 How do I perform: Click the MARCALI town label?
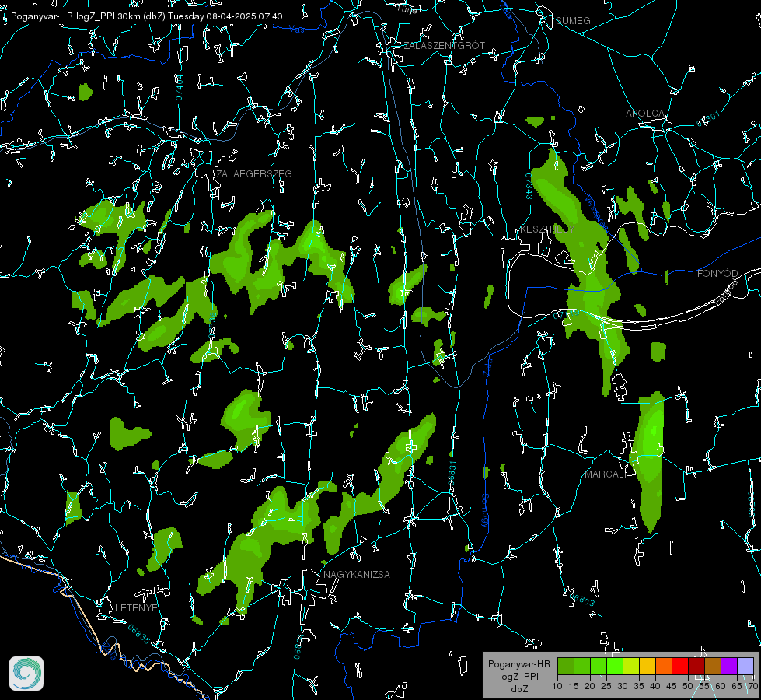[x=606, y=474]
